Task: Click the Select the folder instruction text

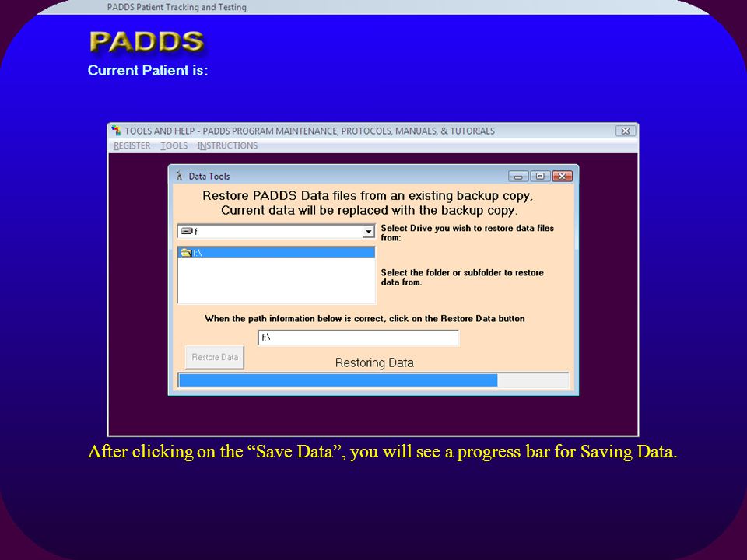Action: click(462, 277)
